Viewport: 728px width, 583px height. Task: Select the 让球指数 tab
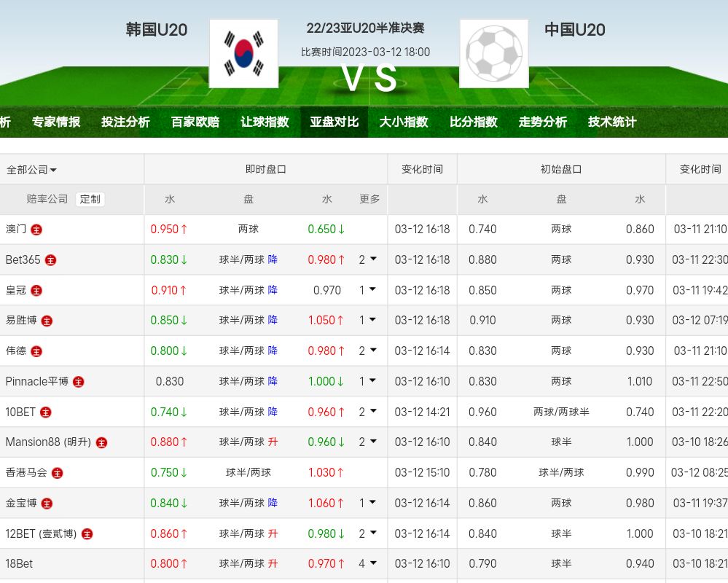pyautogui.click(x=265, y=122)
